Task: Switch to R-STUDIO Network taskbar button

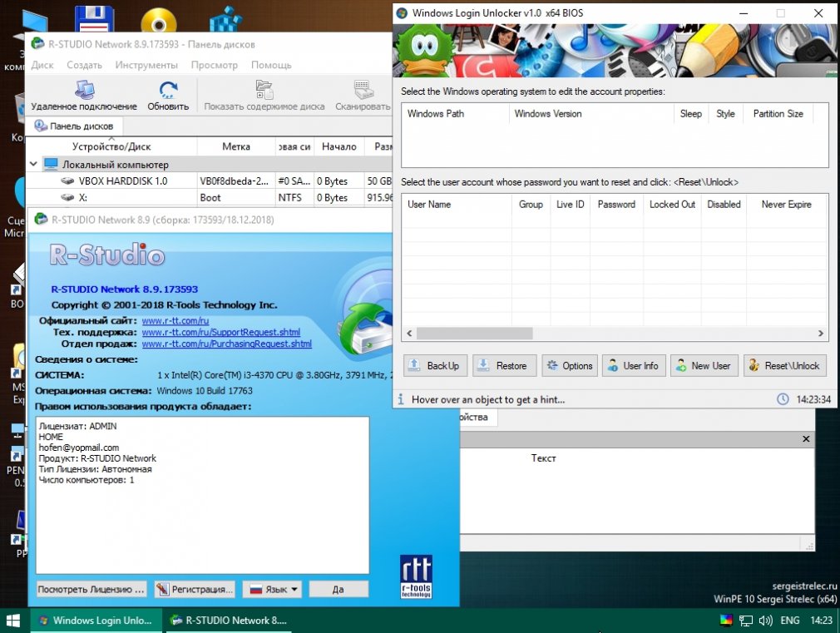Action: pos(228,621)
